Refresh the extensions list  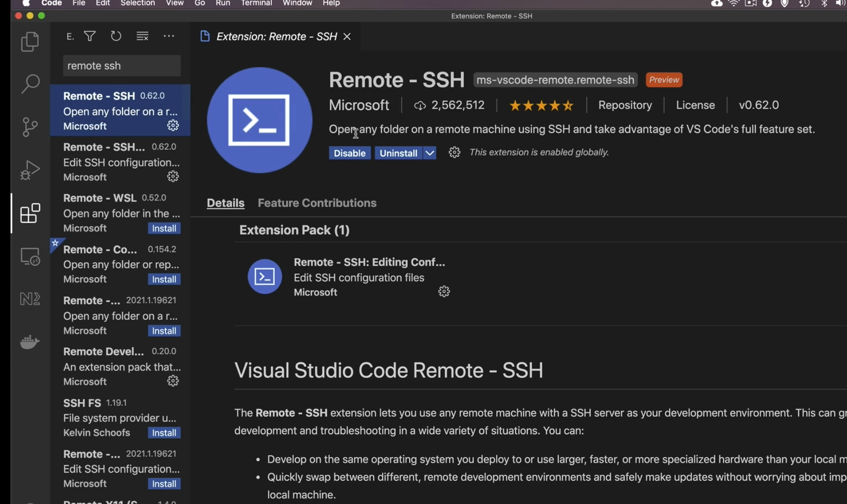116,36
